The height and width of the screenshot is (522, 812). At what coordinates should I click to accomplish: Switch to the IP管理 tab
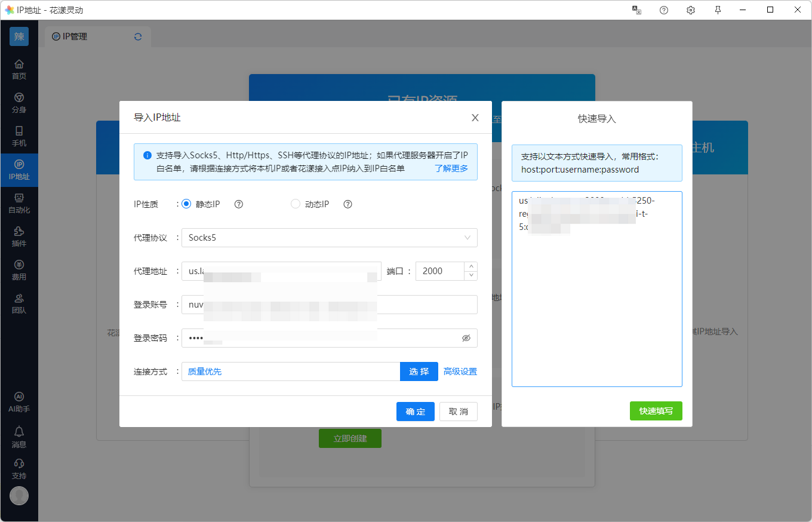pos(75,36)
